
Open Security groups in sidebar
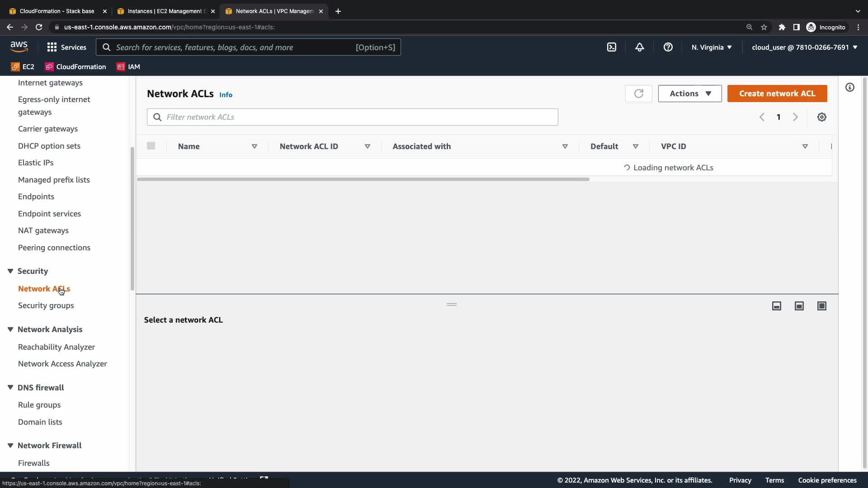46,305
